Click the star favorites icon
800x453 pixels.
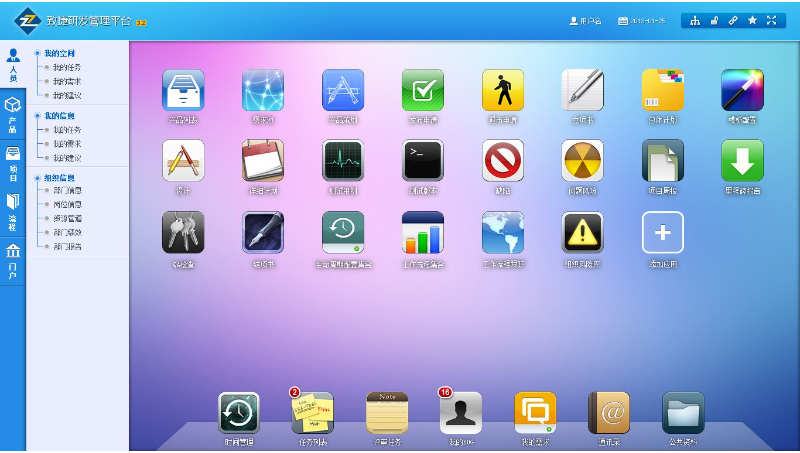(752, 20)
